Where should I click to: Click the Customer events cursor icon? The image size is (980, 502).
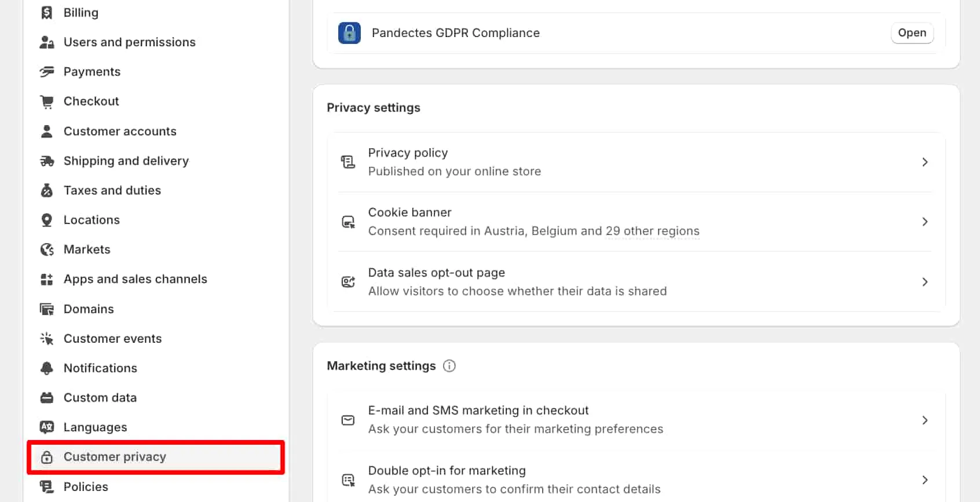(x=47, y=339)
